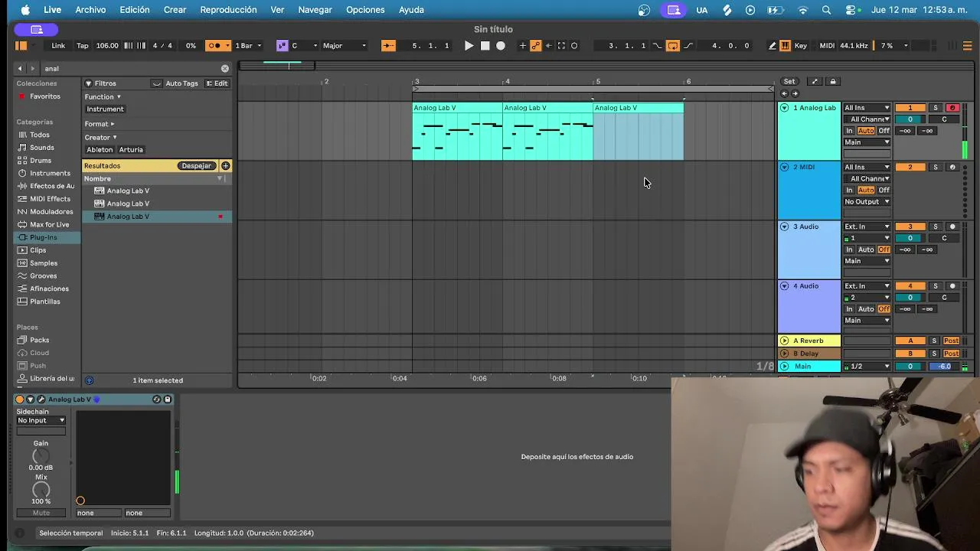
Task: Set the 3 Audio monitor to Auto
Action: coord(866,250)
